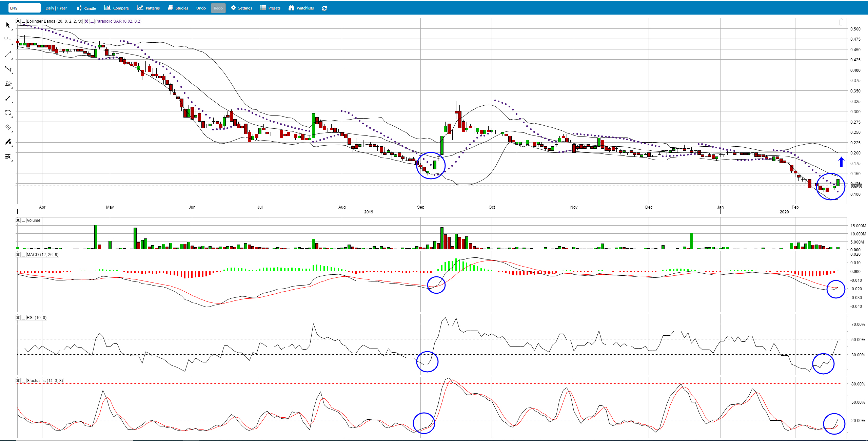
Task: Minimize the MACD panel with underscore button
Action: (x=23, y=255)
